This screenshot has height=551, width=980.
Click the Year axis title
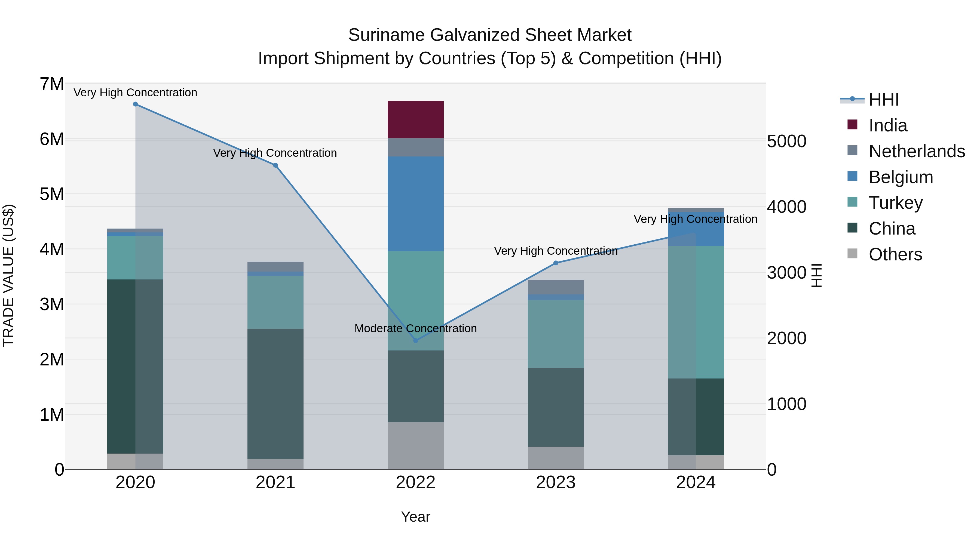click(x=415, y=517)
